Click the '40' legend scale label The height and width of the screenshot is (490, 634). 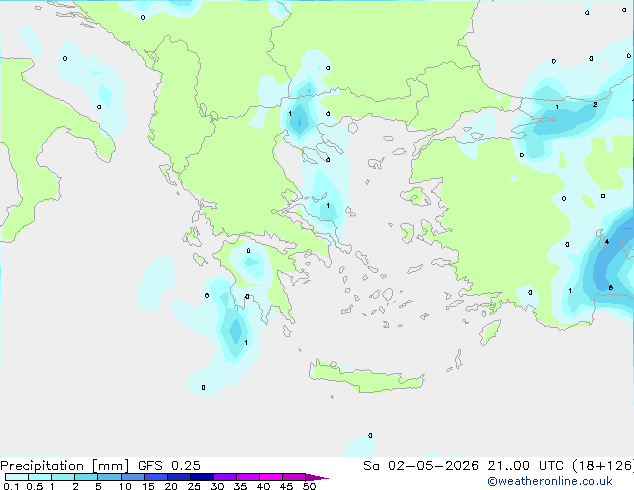(263, 486)
